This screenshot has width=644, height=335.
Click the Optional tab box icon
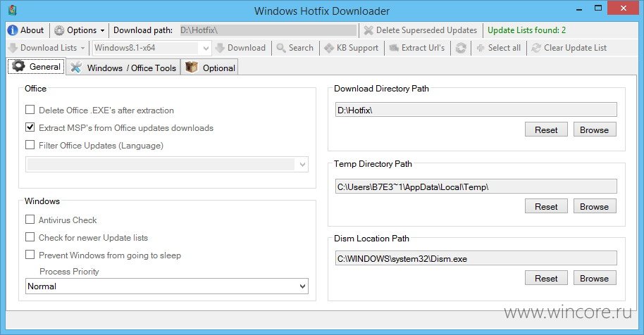pos(192,68)
